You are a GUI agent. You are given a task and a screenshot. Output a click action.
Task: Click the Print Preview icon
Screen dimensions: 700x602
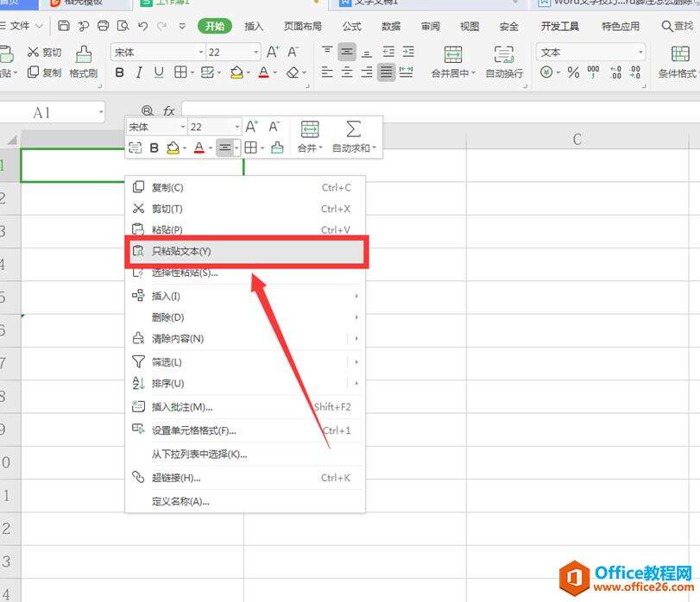123,26
